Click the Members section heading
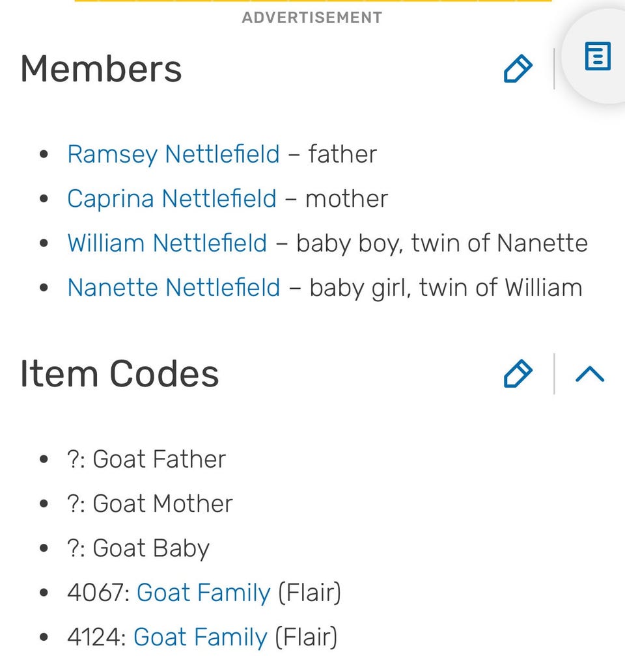This screenshot has width=625, height=672. pyautogui.click(x=101, y=69)
